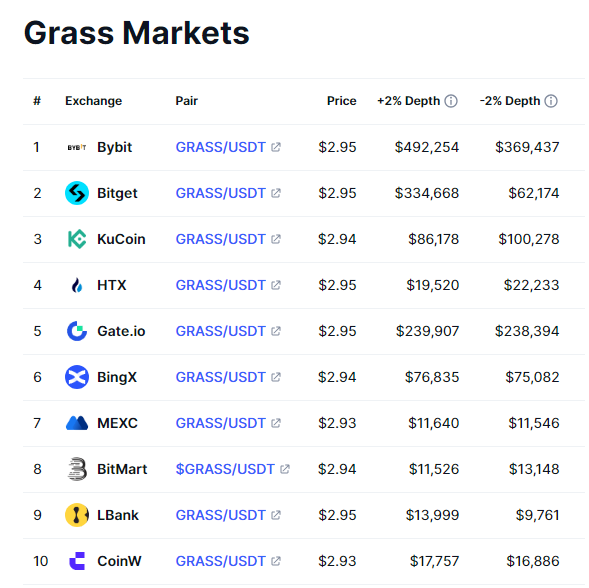This screenshot has height=588, width=589.
Task: Click Bitget +2% depth value $334,668
Action: (427, 193)
